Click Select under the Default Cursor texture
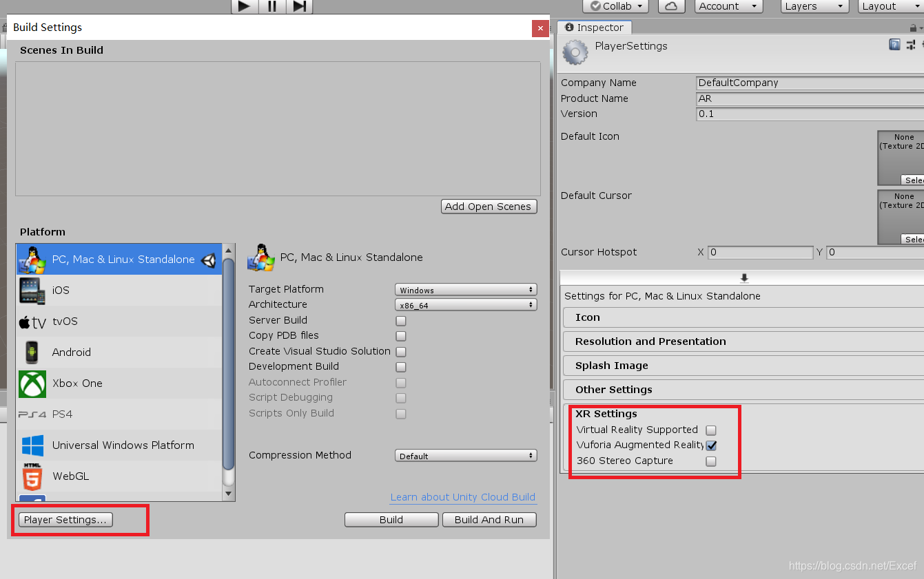The image size is (924, 579). pyautogui.click(x=912, y=239)
